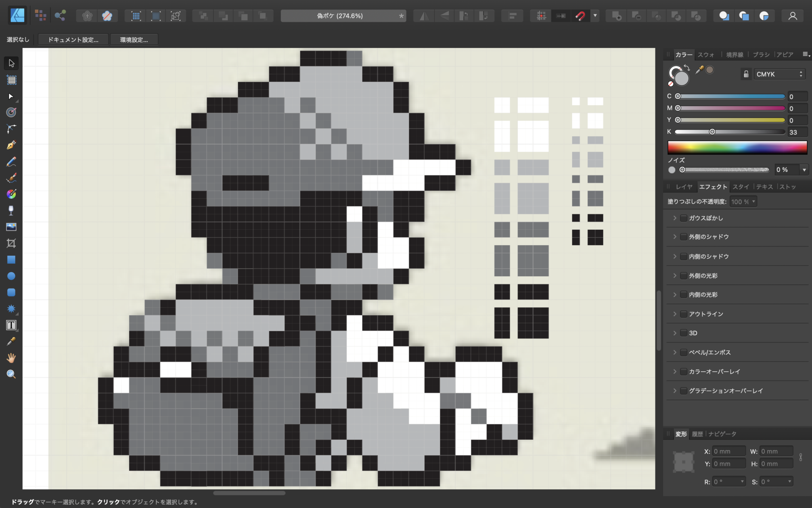Open the fill opacity 100 % dropdown
The height and width of the screenshot is (508, 812).
(743, 202)
